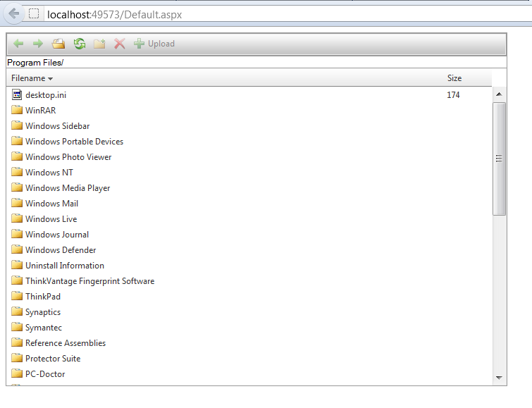Viewport: 532px width, 408px height.
Task: Select the Synaptics name
Action: pos(43,312)
